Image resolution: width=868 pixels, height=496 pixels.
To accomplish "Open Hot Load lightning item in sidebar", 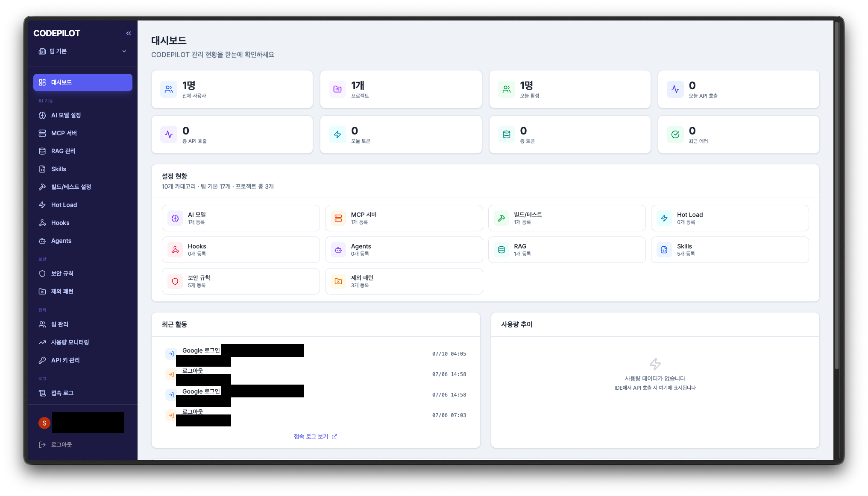I will point(83,205).
